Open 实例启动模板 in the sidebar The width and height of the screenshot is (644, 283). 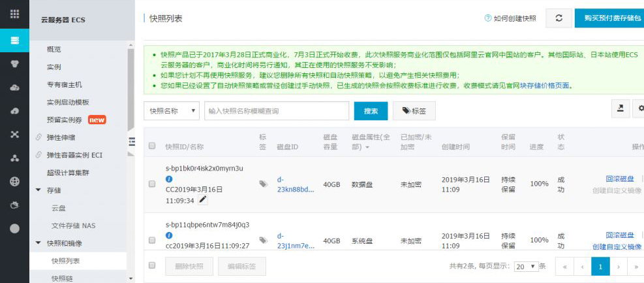pos(68,103)
